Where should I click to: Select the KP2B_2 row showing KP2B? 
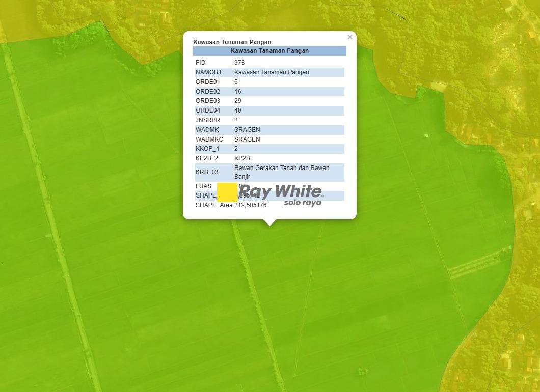[x=269, y=158]
